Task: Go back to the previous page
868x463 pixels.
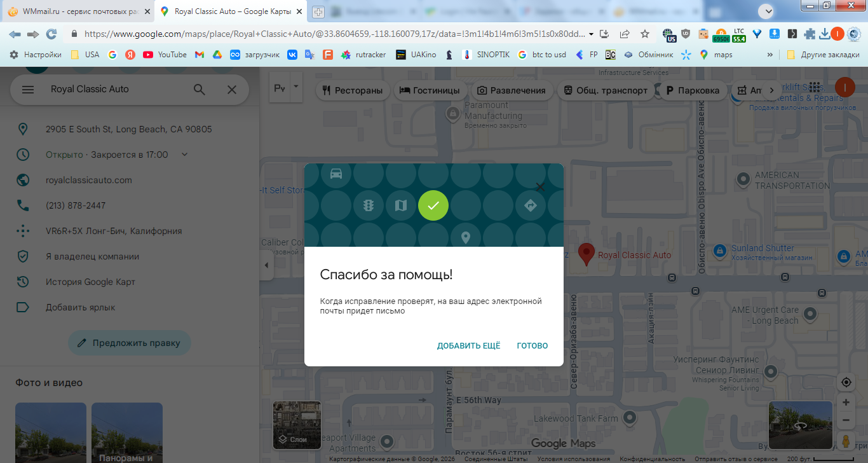Action: [15, 34]
